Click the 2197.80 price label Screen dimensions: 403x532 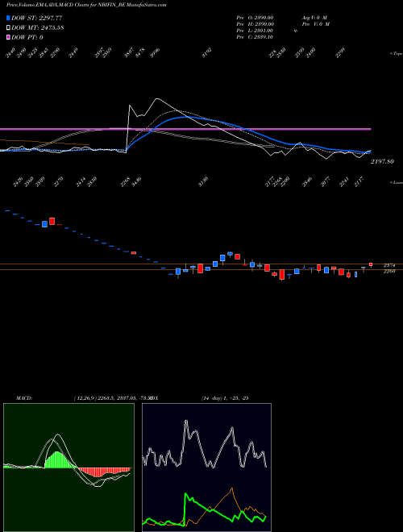382,161
